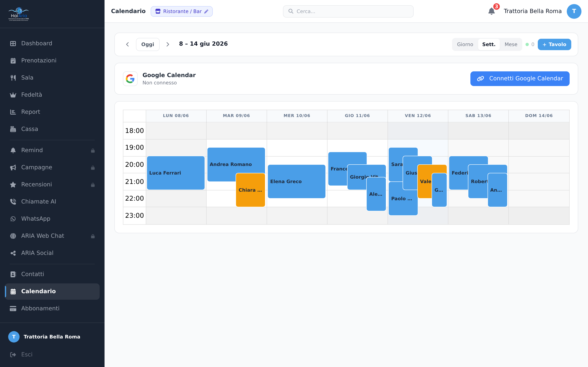Open the Trattoria Bella Roma avatar menu
The height and width of the screenshot is (367, 588).
coord(574,11)
